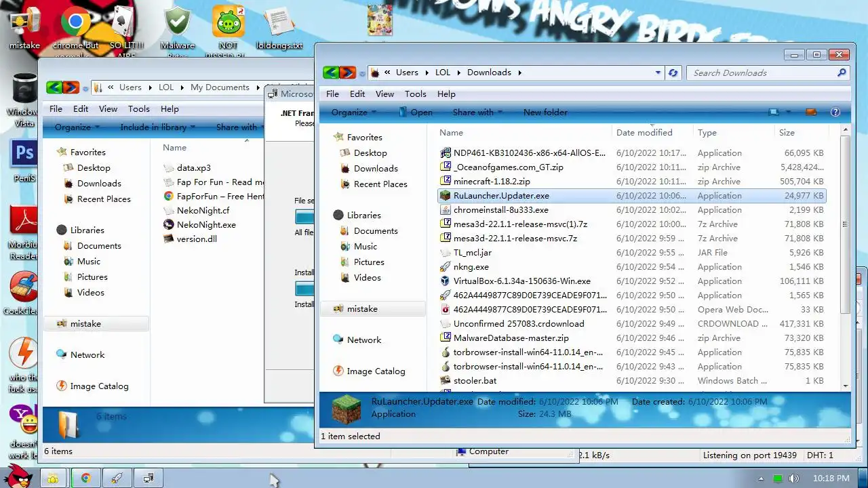868x488 pixels.
Task: Open the Tools menu in Downloads window
Action: point(416,94)
